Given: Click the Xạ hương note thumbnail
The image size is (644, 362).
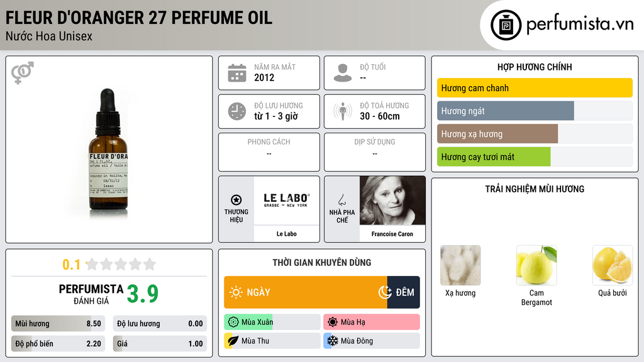Looking at the screenshot, I should (460, 265).
